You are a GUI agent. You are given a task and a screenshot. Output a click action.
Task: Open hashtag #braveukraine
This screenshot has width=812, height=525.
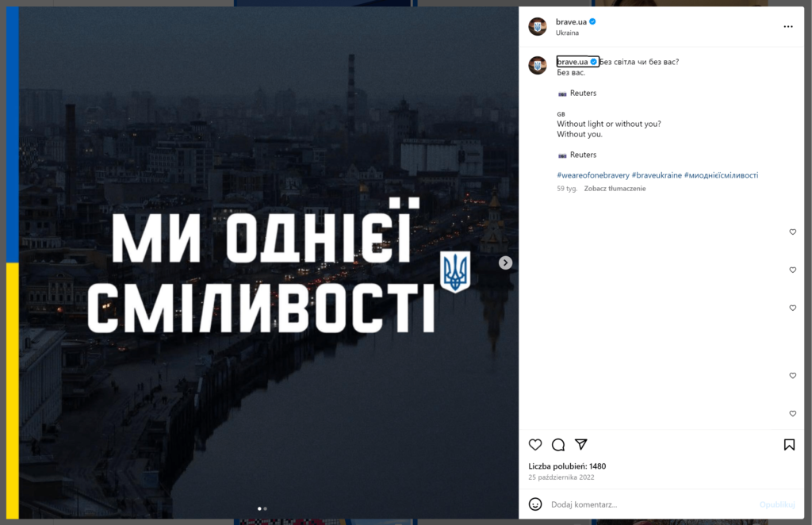[x=657, y=175]
